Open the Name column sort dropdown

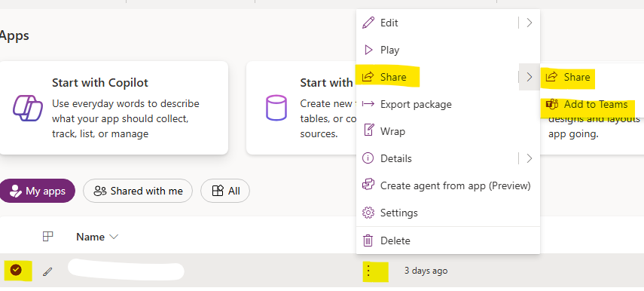click(x=114, y=237)
